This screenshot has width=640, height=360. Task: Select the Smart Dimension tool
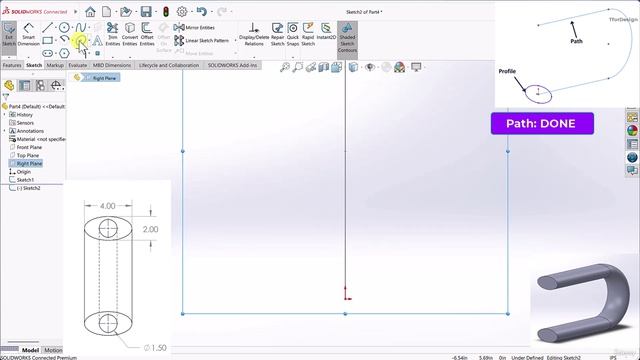pyautogui.click(x=28, y=35)
